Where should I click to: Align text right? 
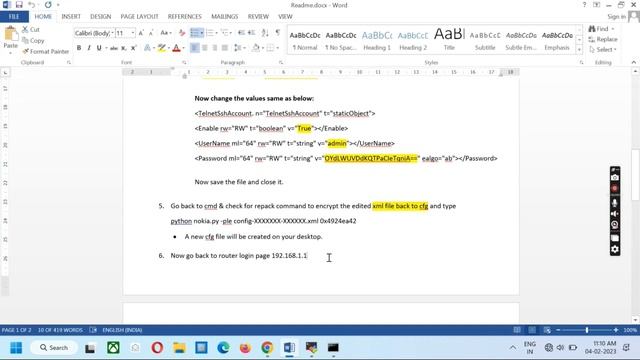(x=215, y=48)
